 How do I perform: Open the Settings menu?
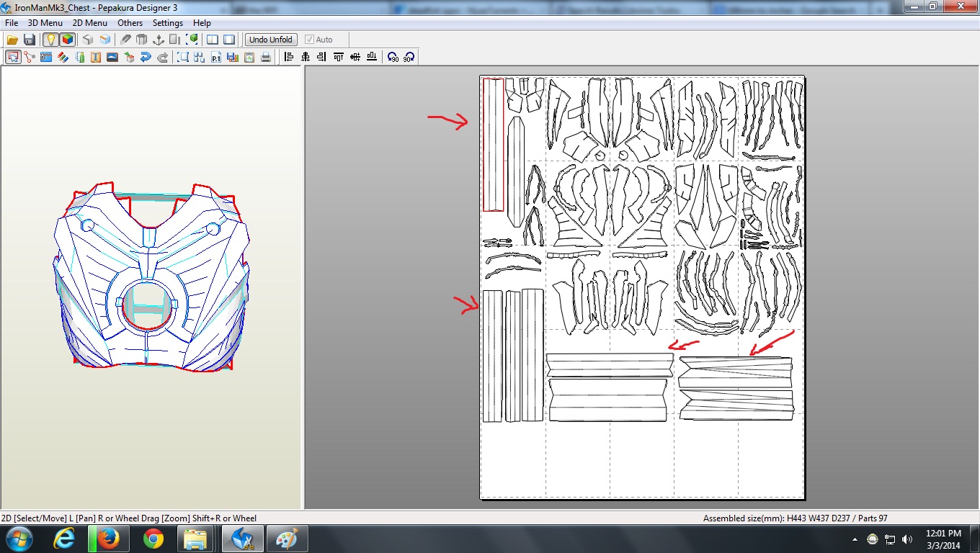[x=168, y=23]
